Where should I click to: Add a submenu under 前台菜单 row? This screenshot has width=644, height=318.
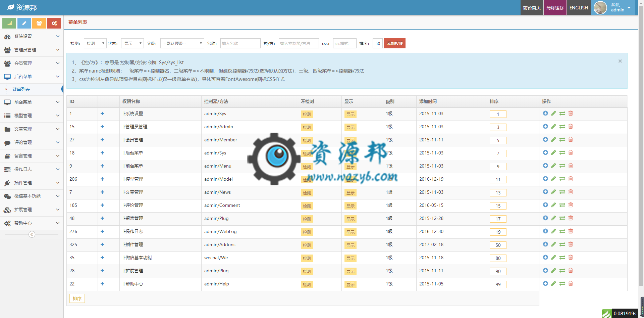(545, 166)
